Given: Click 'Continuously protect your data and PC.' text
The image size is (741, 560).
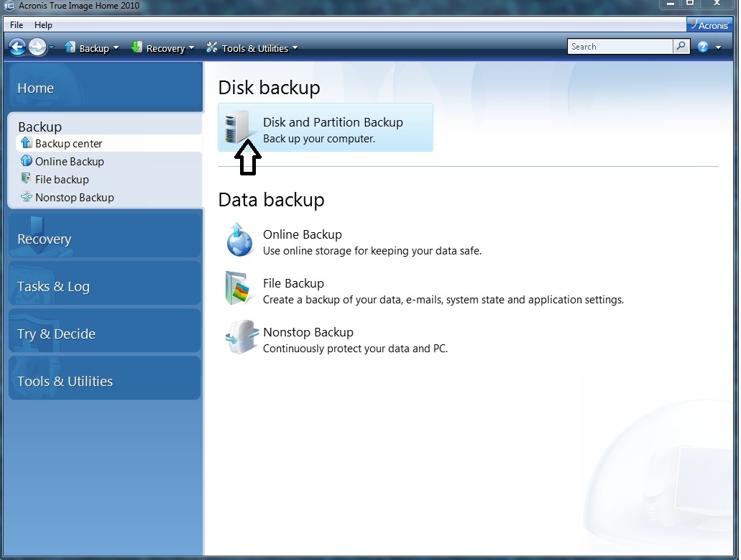Looking at the screenshot, I should point(355,349).
